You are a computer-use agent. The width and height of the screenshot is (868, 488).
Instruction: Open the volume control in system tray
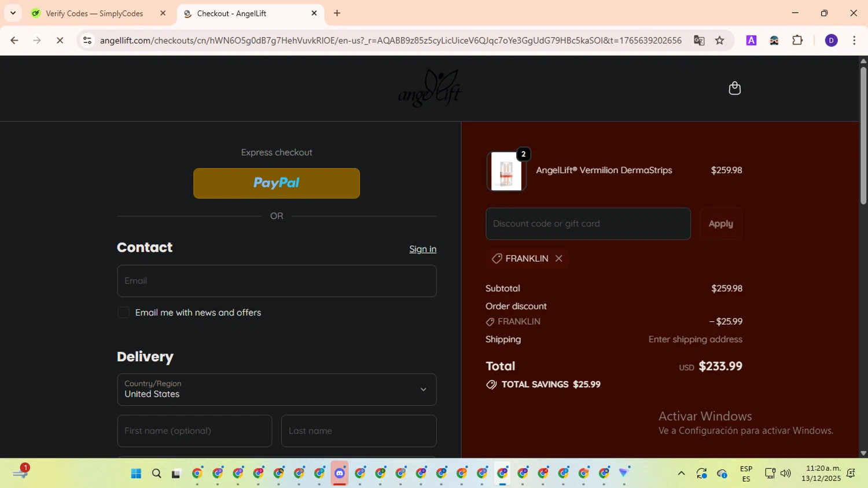click(785, 474)
